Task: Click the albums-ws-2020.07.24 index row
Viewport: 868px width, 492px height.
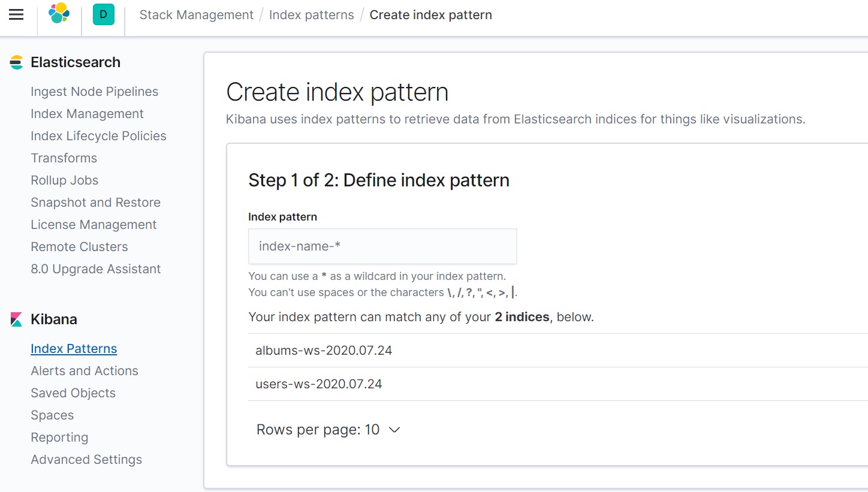Action: 324,351
